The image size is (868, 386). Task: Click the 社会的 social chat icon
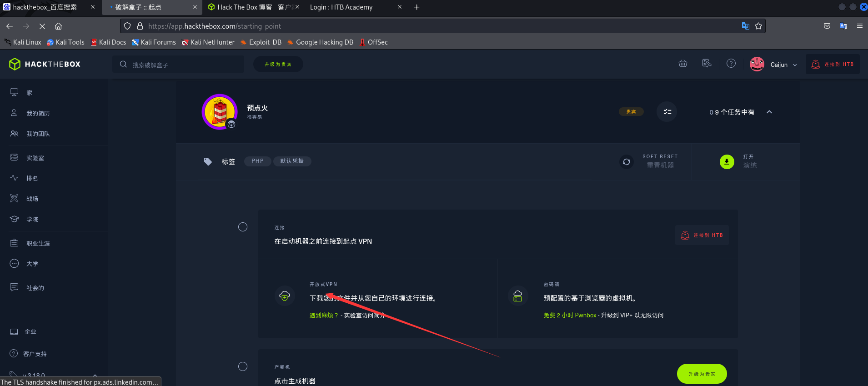click(14, 287)
